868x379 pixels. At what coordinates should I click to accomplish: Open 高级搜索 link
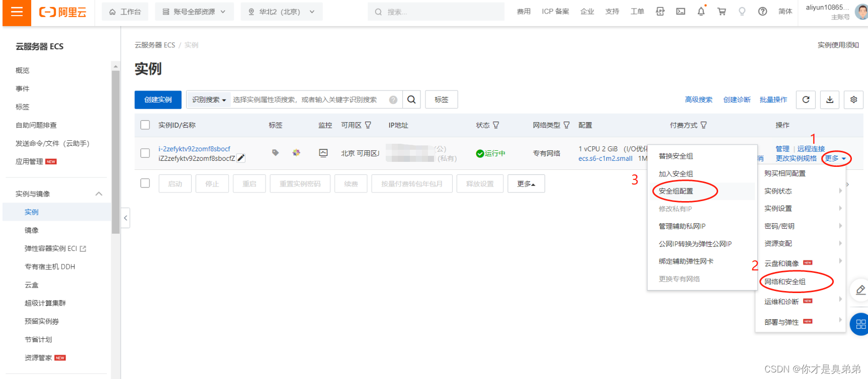[x=699, y=100]
